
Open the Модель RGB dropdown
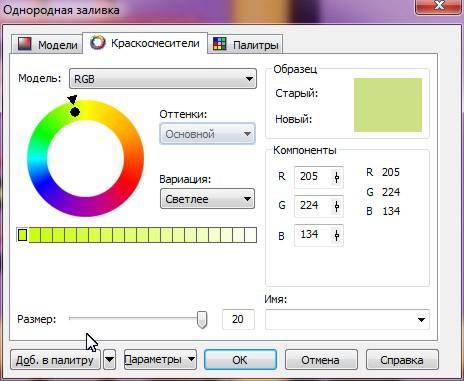point(163,79)
